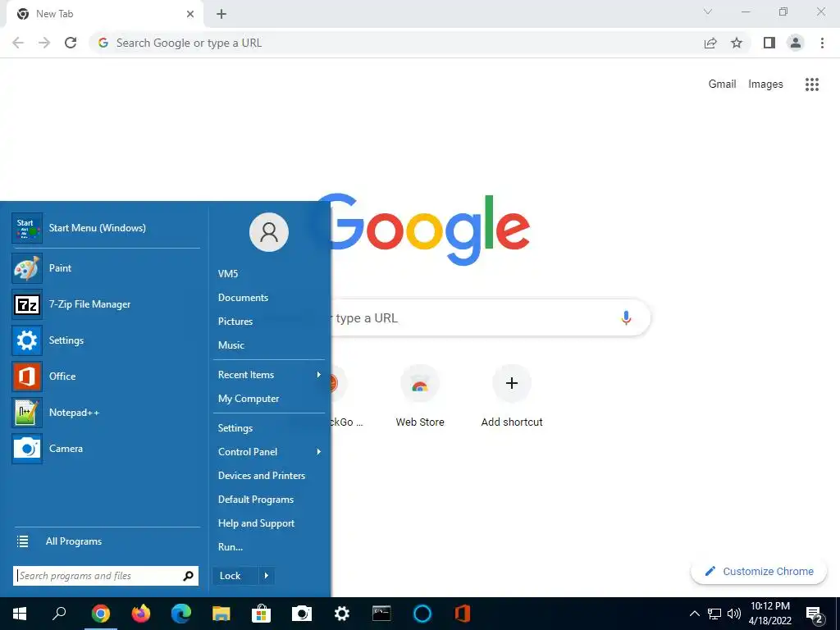Open Cortana circle icon on taskbar
Screen dimensions: 840x630
pyautogui.click(x=422, y=614)
